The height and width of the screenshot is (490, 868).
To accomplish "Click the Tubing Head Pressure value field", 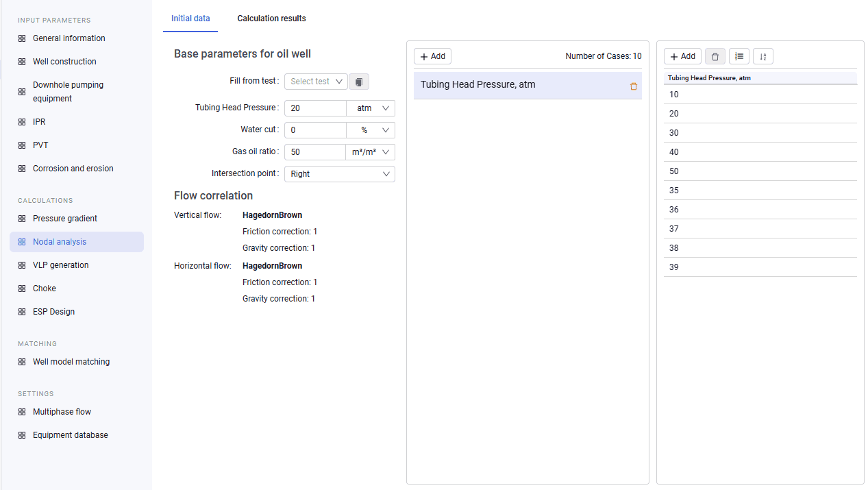I will pyautogui.click(x=315, y=108).
